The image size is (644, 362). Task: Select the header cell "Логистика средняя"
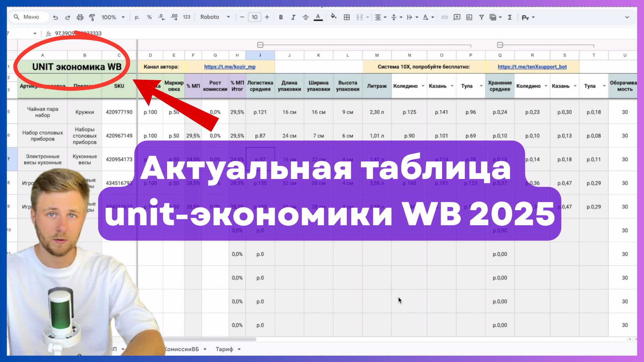tap(260, 86)
